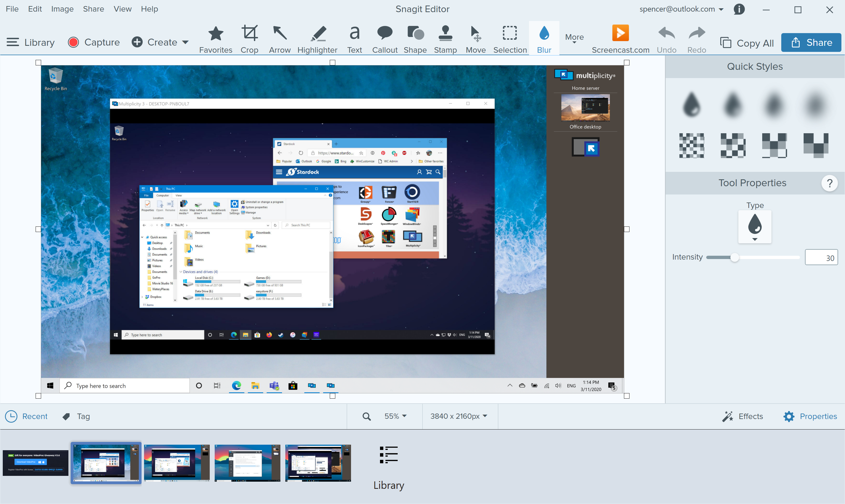
Task: Toggle the Effects panel
Action: coord(742,416)
